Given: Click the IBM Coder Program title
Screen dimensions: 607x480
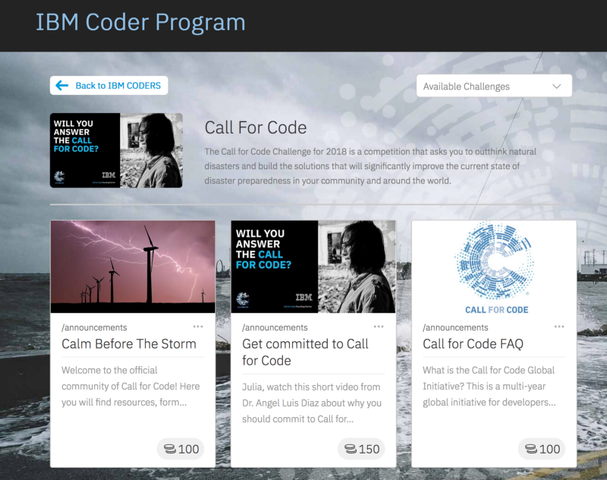Looking at the screenshot, I should click(x=141, y=22).
